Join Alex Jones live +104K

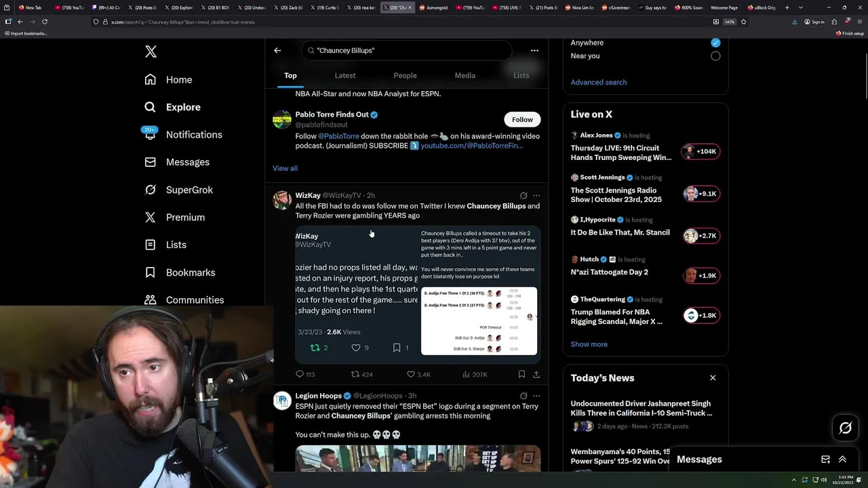pos(701,151)
